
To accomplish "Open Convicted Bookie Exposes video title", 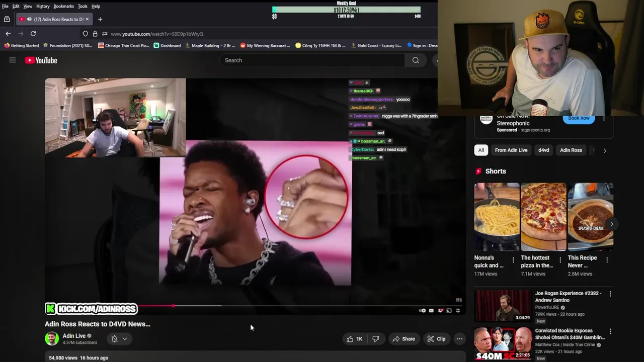I will point(570,334).
